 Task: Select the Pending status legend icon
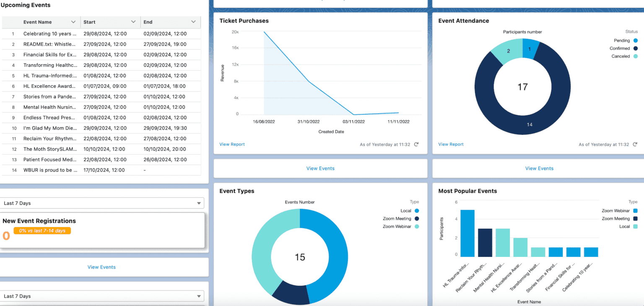(636, 40)
